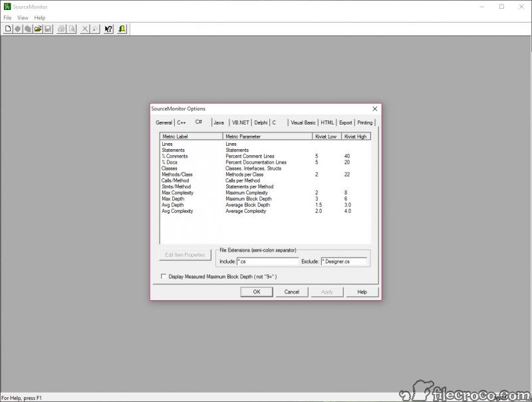Viewport: 532px width, 402px height.
Task: Click the Kiviat Low column header
Action: click(x=327, y=136)
